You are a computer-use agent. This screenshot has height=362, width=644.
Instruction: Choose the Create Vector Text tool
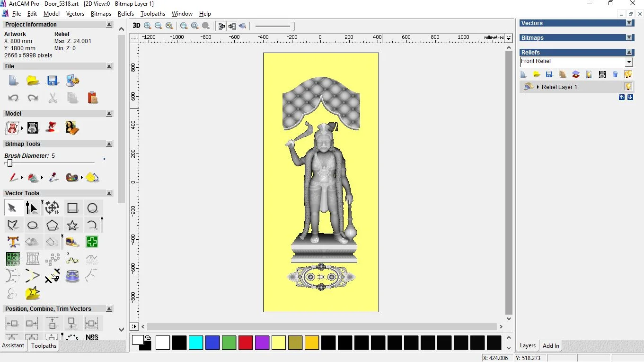coord(13,242)
